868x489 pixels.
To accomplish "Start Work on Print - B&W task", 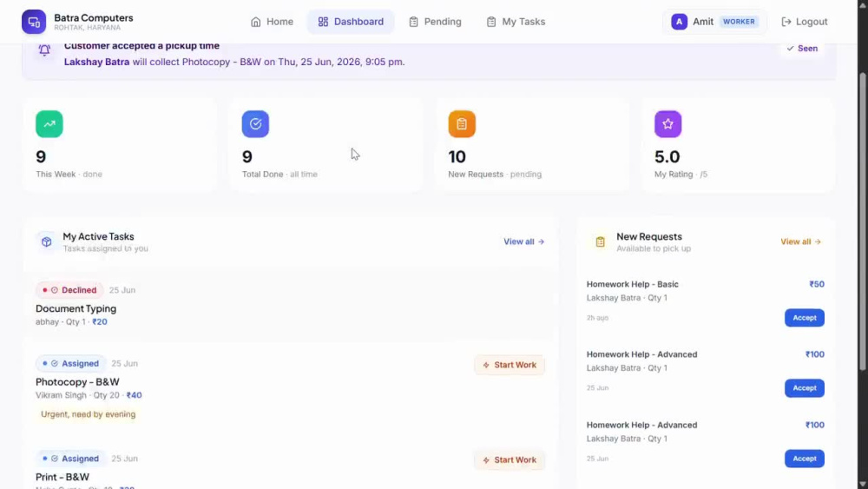I will tap(510, 460).
